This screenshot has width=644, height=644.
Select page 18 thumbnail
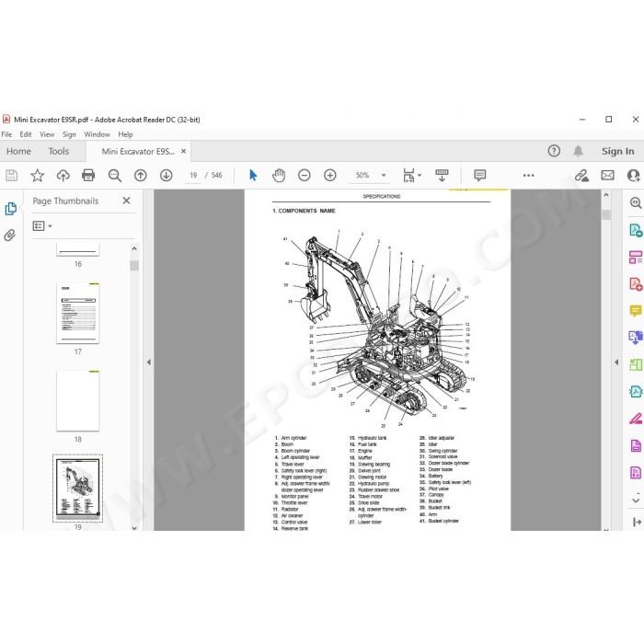coord(78,400)
